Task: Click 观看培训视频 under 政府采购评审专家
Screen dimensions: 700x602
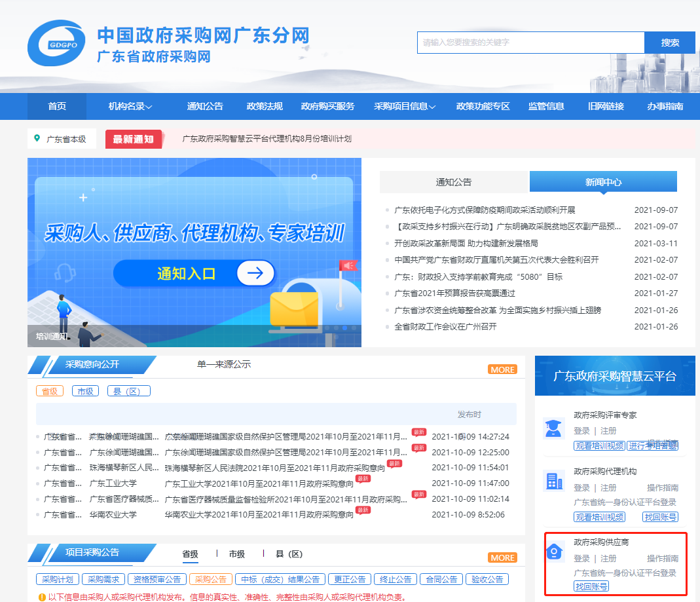Action: [x=599, y=445]
